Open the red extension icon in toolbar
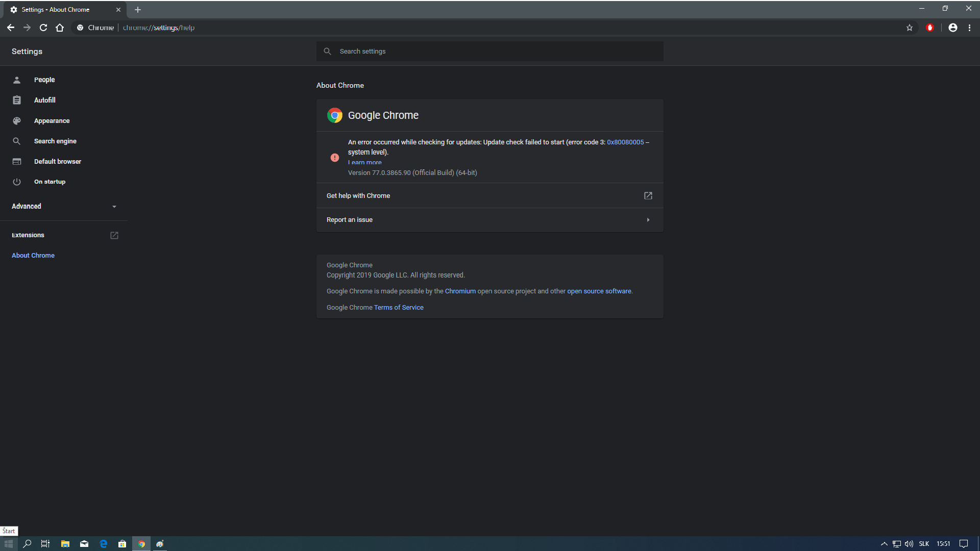 [x=930, y=28]
